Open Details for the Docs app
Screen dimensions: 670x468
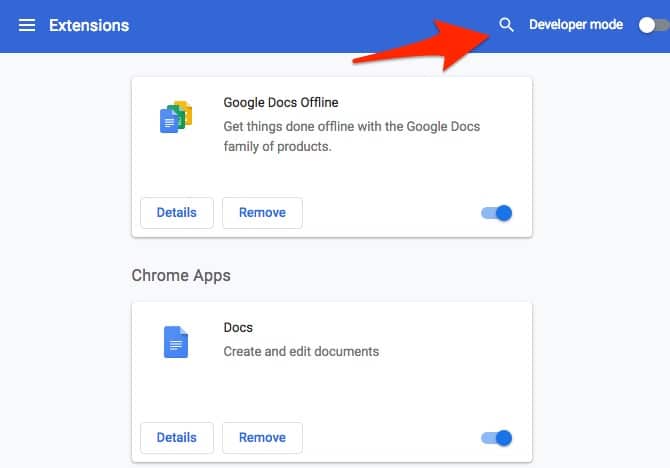(x=176, y=437)
